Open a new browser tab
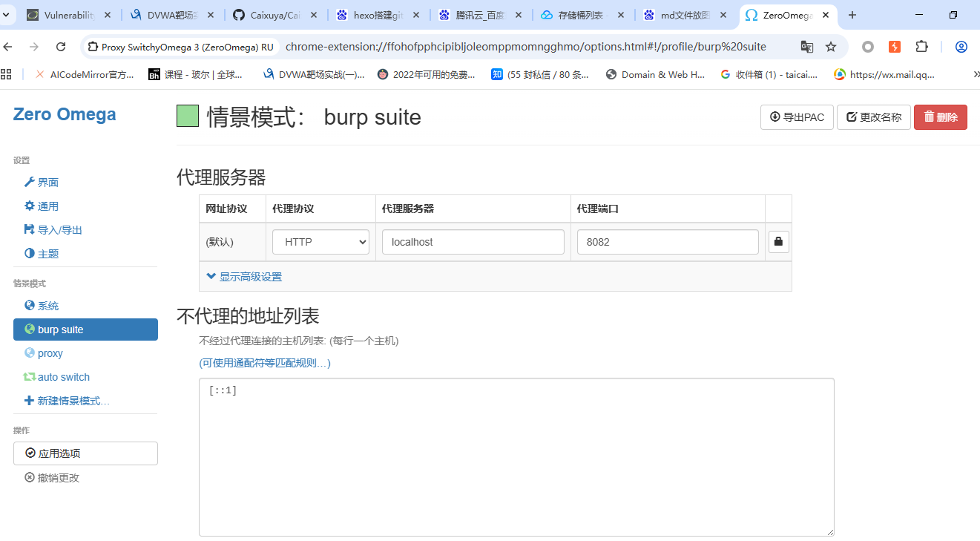 tap(852, 15)
